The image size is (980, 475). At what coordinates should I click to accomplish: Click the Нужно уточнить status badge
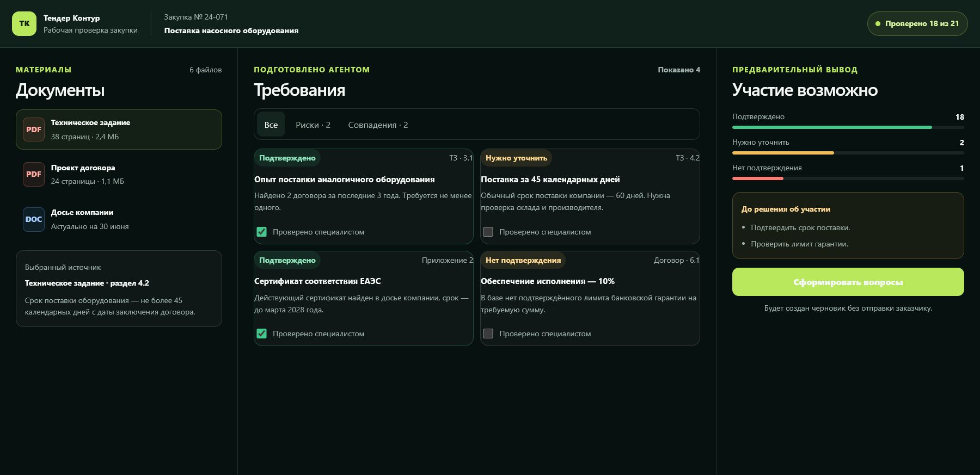[x=516, y=158]
